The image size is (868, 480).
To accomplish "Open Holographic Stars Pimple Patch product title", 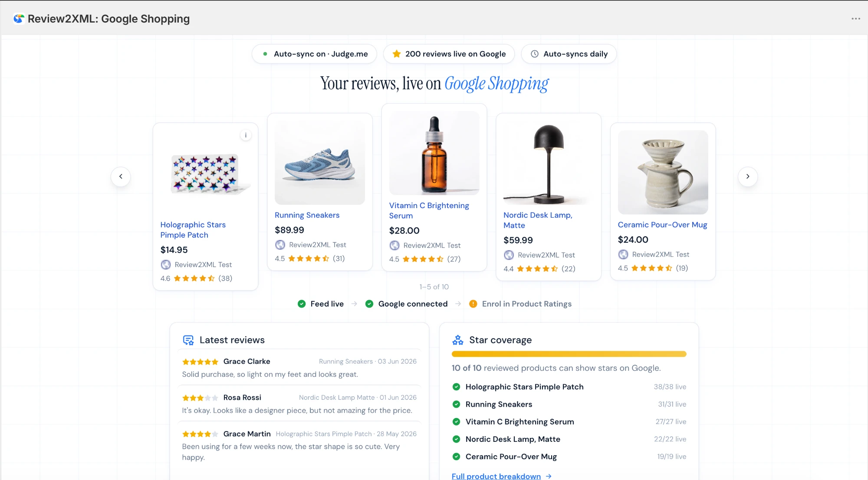I will click(193, 230).
